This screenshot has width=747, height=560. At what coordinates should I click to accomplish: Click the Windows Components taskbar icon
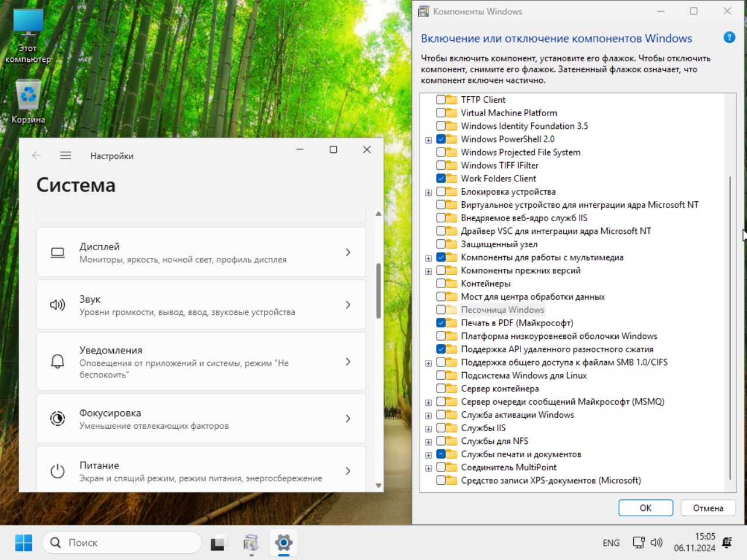(x=251, y=542)
